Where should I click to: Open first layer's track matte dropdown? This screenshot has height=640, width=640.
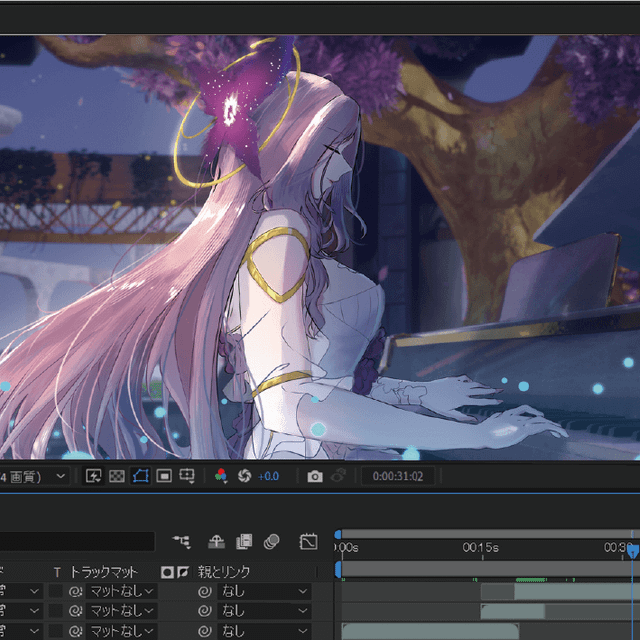click(121, 591)
